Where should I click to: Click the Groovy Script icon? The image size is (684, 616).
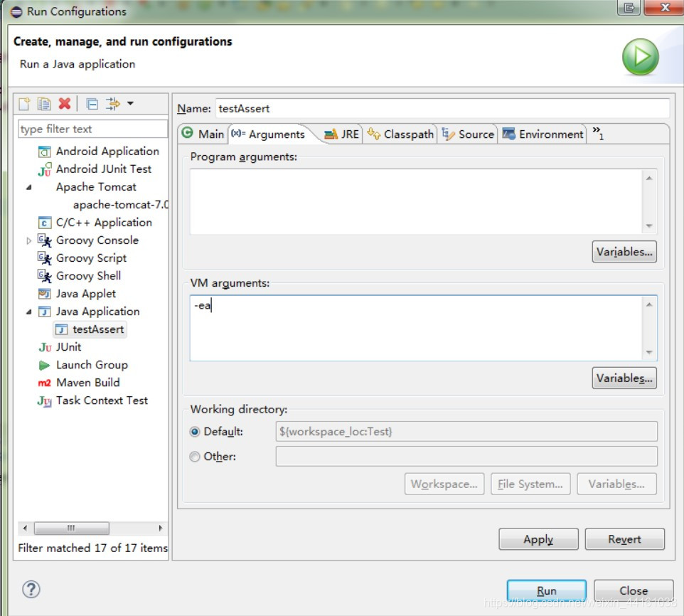pos(45,259)
